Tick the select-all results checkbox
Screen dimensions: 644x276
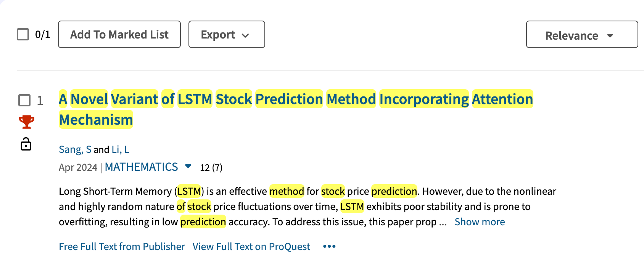click(23, 34)
